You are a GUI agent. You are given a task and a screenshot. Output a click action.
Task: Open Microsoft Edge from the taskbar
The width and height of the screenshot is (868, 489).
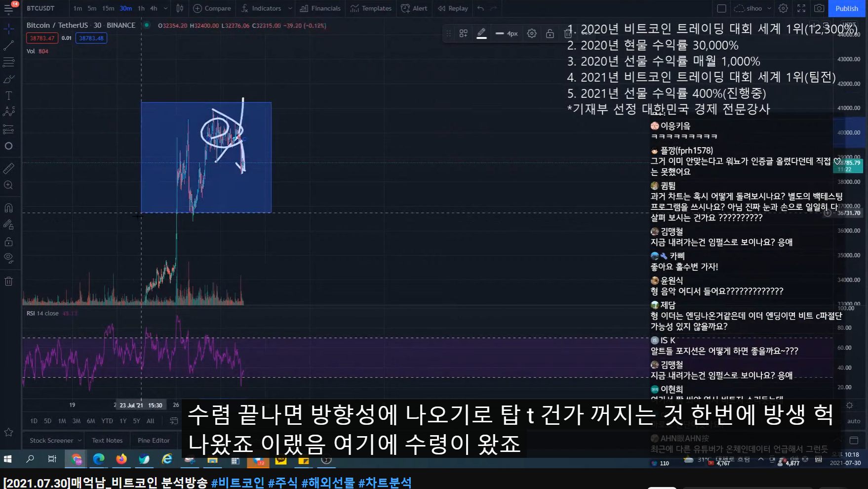click(x=98, y=459)
